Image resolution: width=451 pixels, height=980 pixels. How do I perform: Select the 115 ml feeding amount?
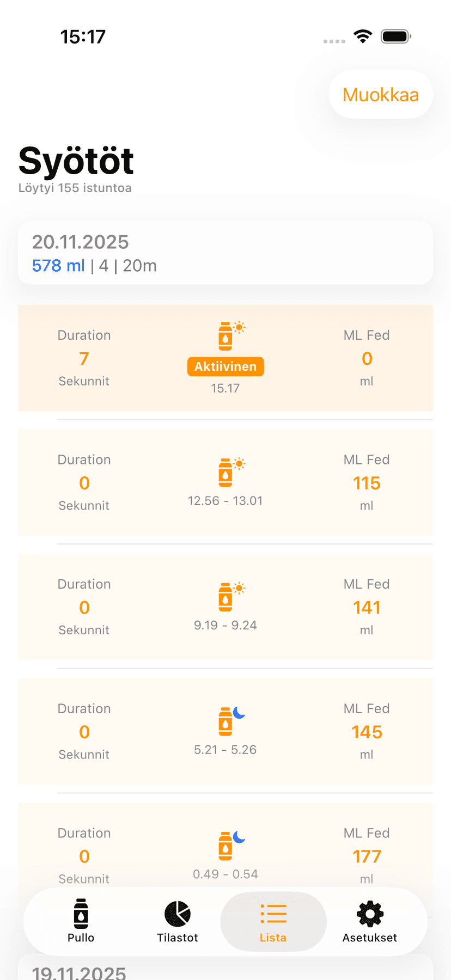coord(367,483)
